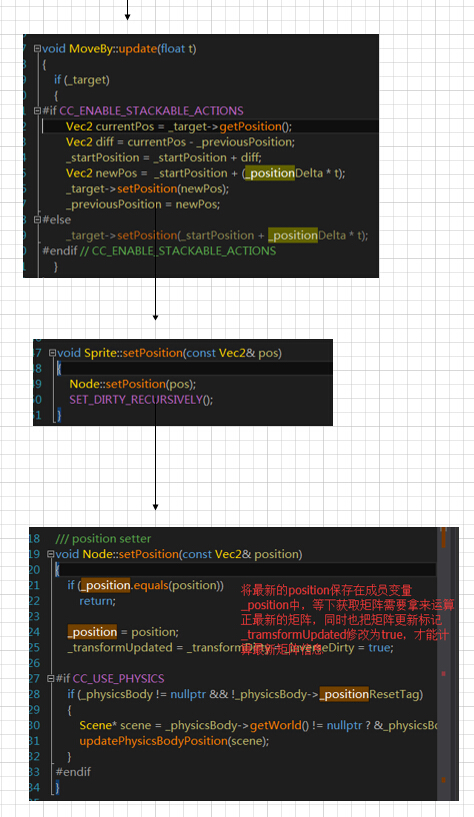Click the 'if (_target)' line
This screenshot has width=474, height=817.
pyautogui.click(x=82, y=80)
